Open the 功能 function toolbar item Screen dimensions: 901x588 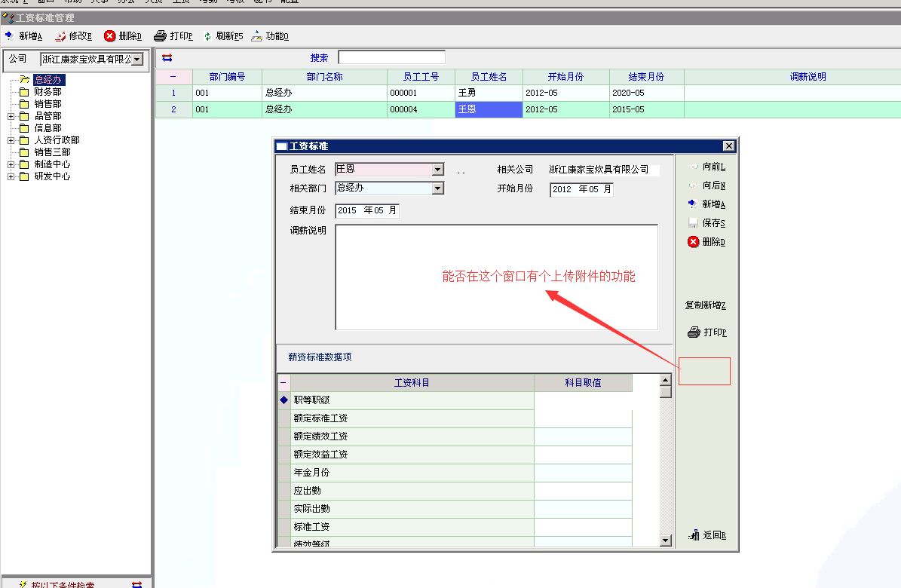pos(257,35)
